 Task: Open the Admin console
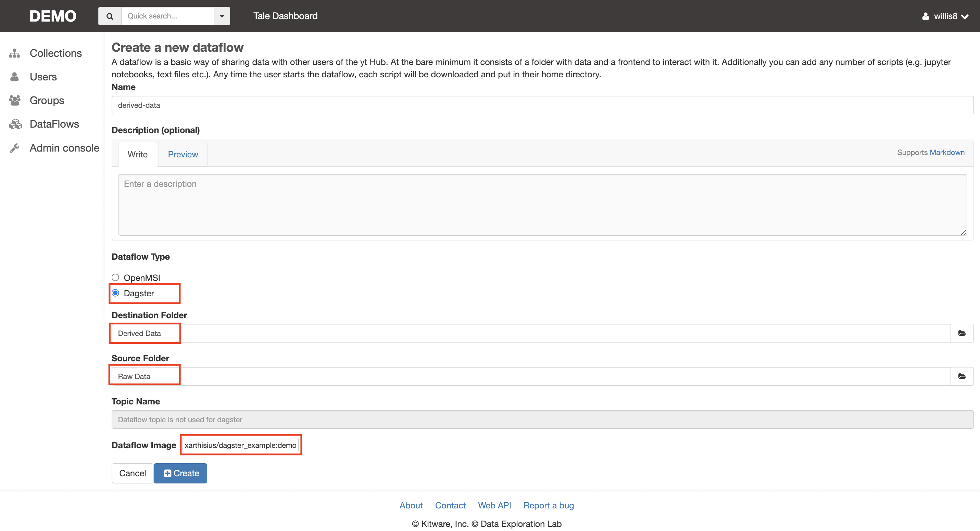pos(64,148)
